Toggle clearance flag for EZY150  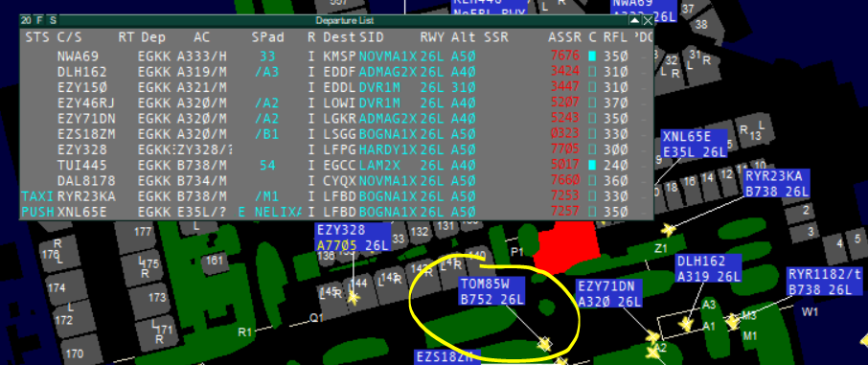pyautogui.click(x=592, y=87)
